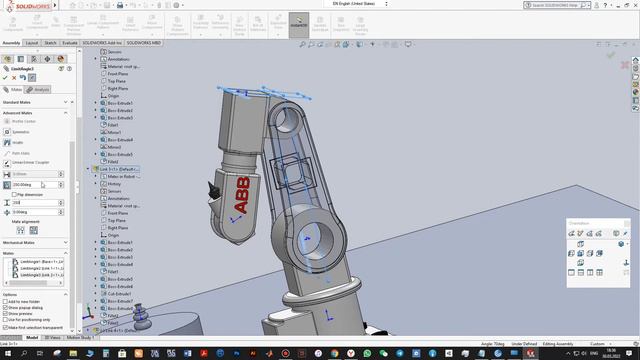
Task: Expand the Standard Mates section
Action: tap(66, 102)
